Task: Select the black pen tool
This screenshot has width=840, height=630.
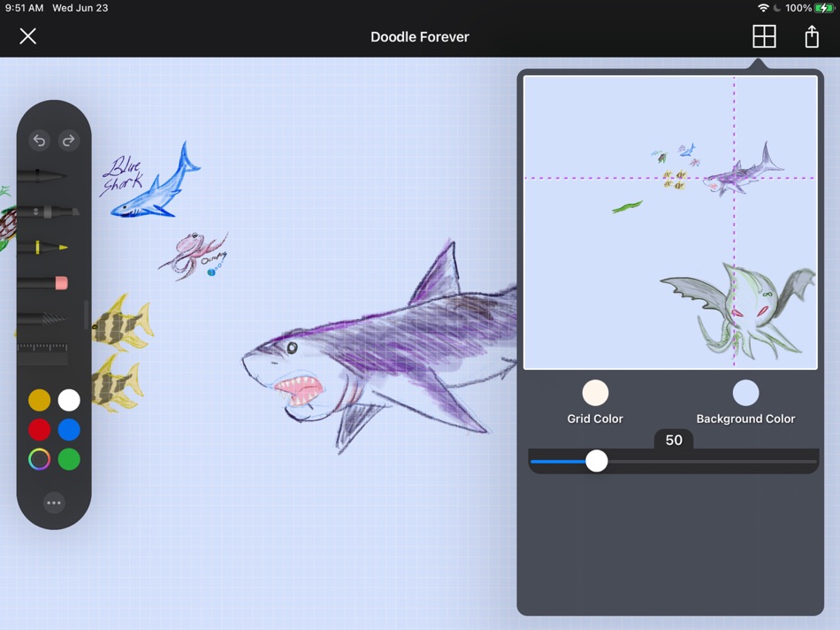Action: [42, 175]
